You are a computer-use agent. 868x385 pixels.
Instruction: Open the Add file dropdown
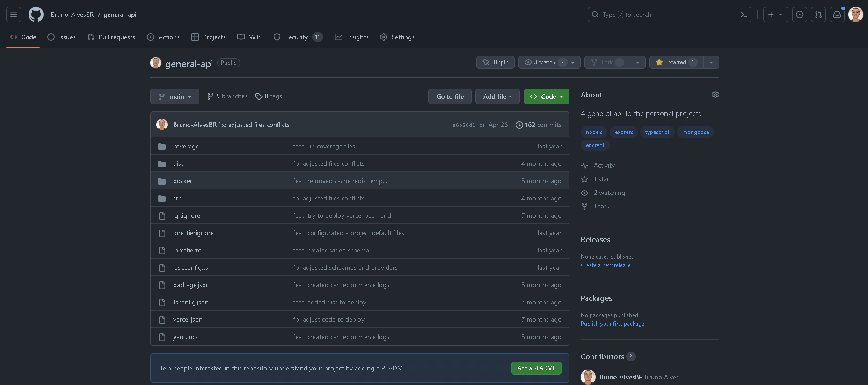(x=497, y=96)
